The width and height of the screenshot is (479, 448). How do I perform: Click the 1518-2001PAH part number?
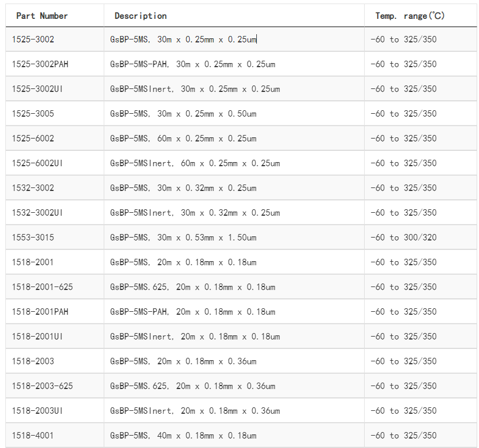[40, 312]
